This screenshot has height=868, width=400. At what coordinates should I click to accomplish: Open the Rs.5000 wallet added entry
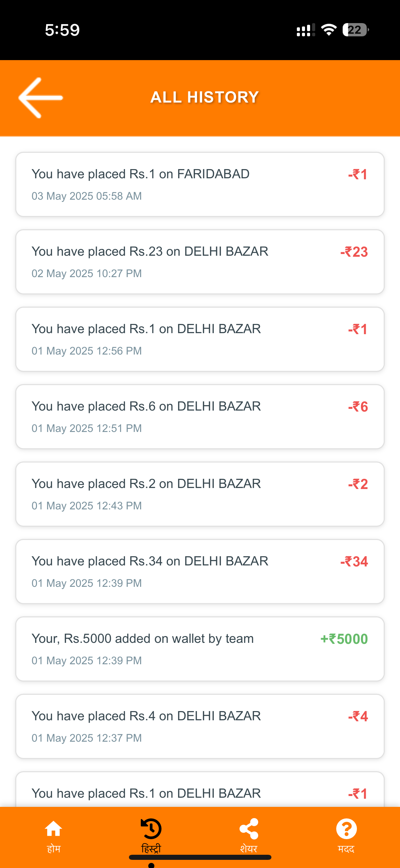[x=200, y=649]
